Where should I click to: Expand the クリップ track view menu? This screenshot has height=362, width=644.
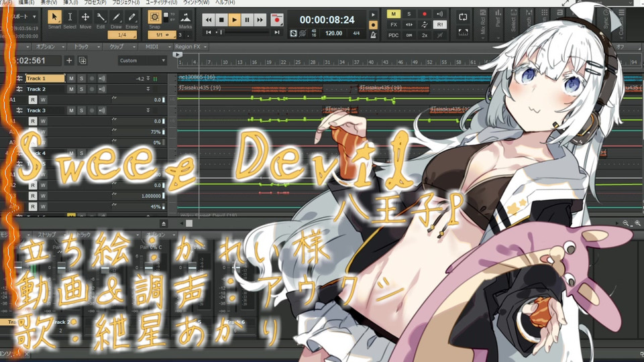tap(119, 47)
